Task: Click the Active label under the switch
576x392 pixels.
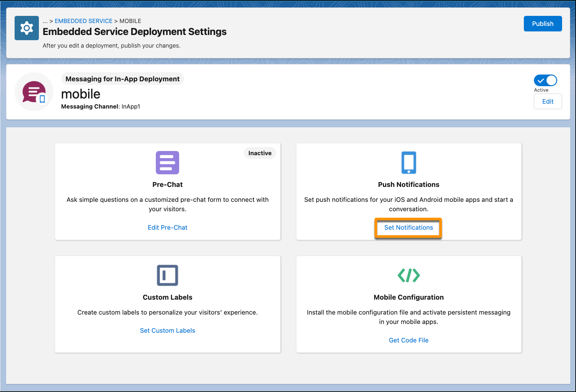Action: (x=541, y=90)
